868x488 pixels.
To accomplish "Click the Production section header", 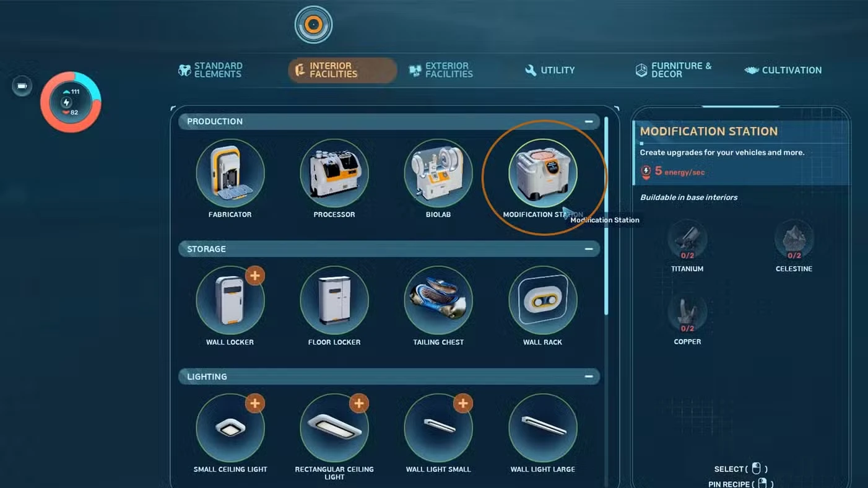I will click(389, 121).
